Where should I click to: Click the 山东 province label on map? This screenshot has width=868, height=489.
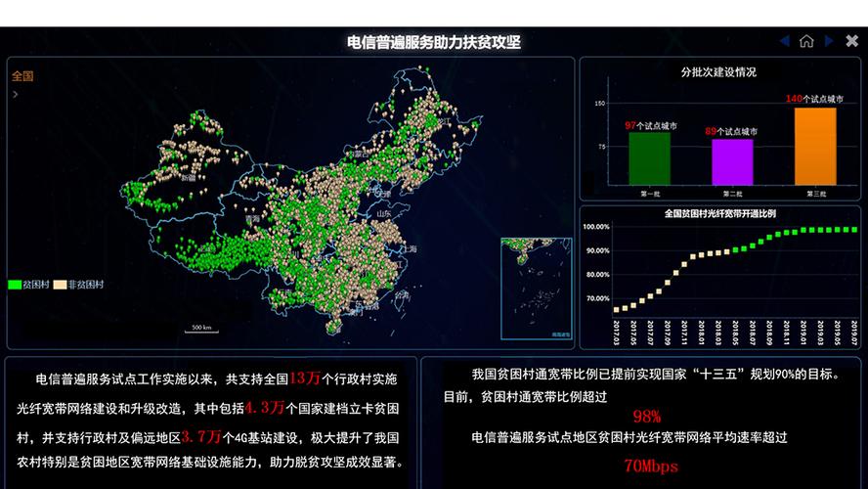tap(384, 214)
